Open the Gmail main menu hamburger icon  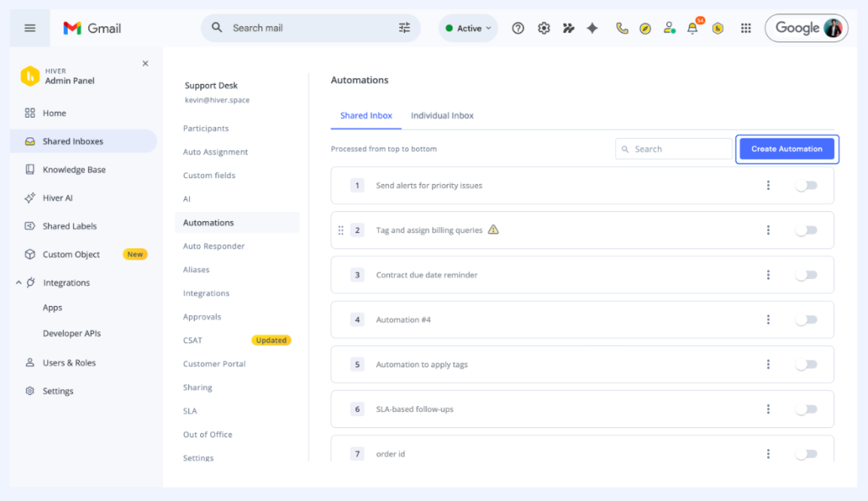(x=30, y=28)
